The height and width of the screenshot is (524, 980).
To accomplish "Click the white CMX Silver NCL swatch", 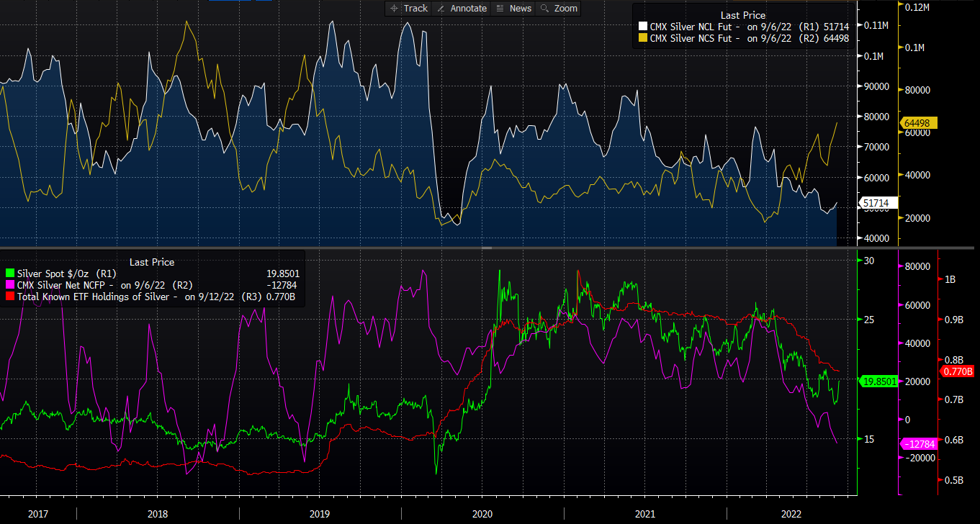I will point(642,27).
